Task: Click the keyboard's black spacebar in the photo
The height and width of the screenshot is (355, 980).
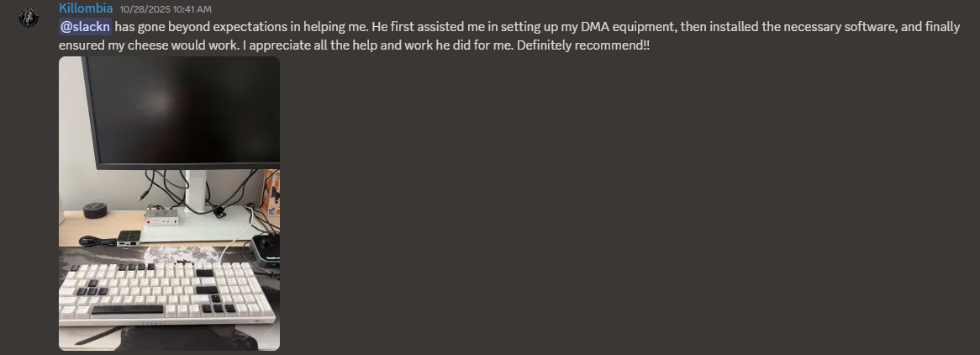Action: click(x=128, y=310)
